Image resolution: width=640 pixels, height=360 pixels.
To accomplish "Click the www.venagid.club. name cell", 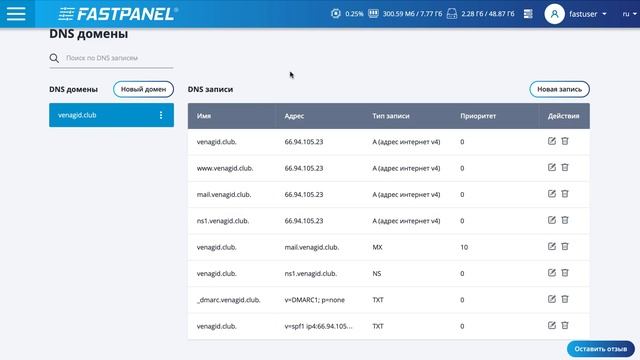I will coord(225,168).
